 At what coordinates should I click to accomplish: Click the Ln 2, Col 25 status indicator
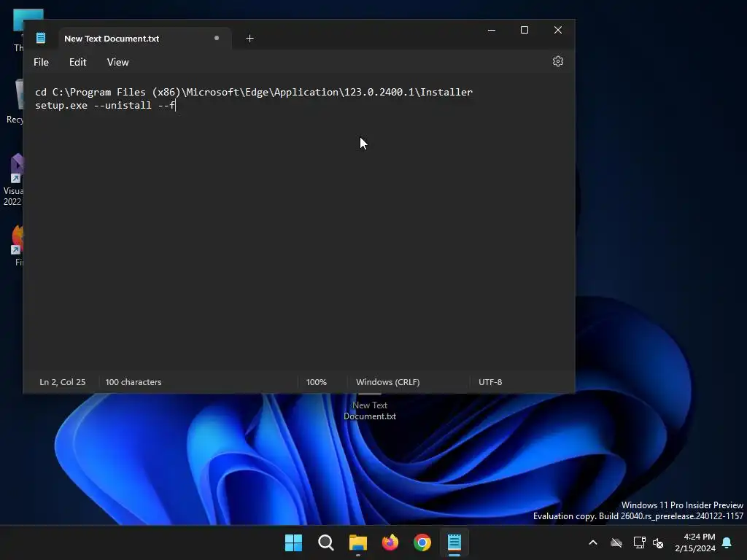63,382
